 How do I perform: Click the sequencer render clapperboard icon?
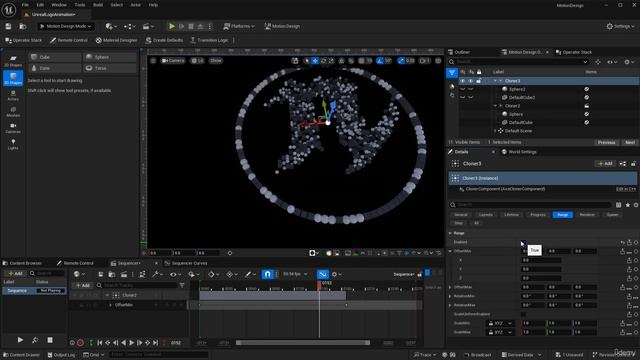(x=124, y=274)
